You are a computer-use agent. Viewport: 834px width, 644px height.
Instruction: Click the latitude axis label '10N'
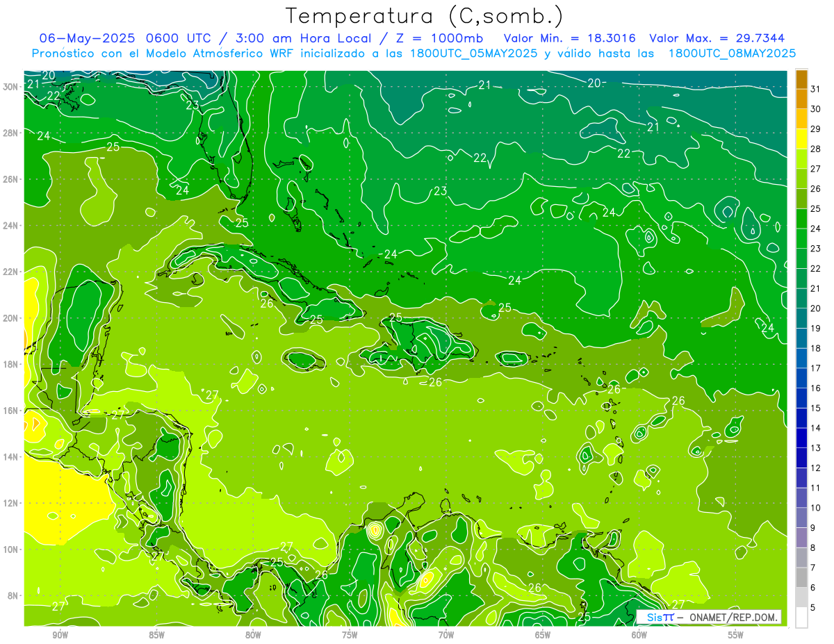(10, 549)
